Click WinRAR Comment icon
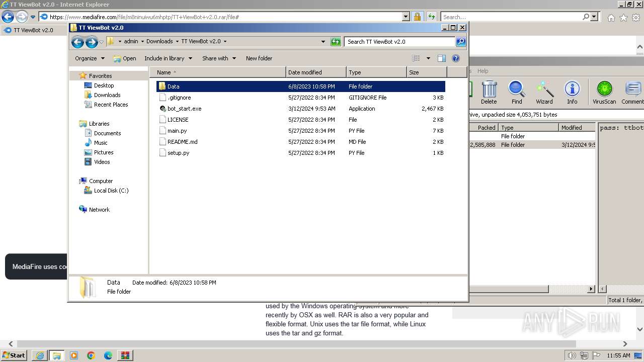 coord(632,93)
